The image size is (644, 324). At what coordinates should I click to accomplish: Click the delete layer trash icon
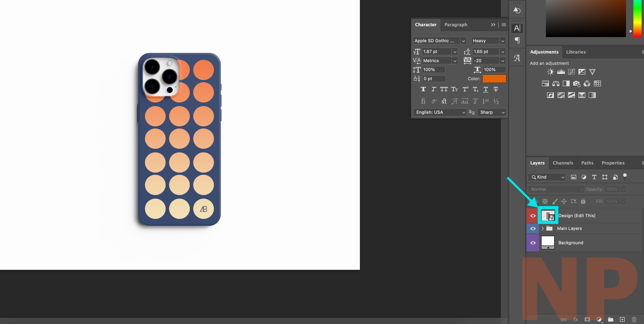pos(634,319)
